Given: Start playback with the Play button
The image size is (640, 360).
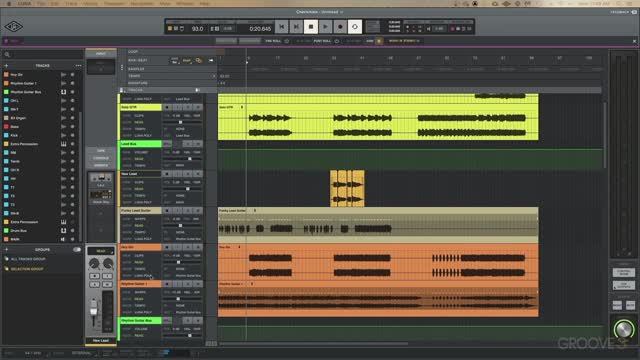Looking at the screenshot, I should 325,27.
